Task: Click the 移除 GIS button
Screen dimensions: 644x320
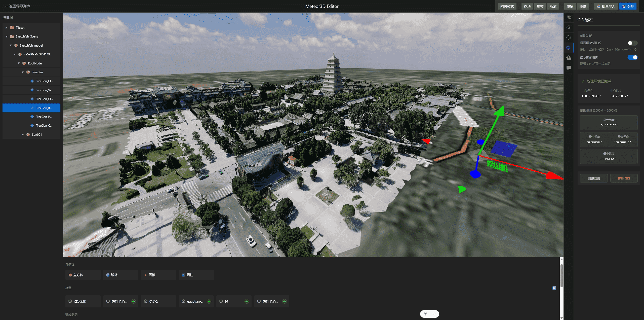Action: coord(624,178)
